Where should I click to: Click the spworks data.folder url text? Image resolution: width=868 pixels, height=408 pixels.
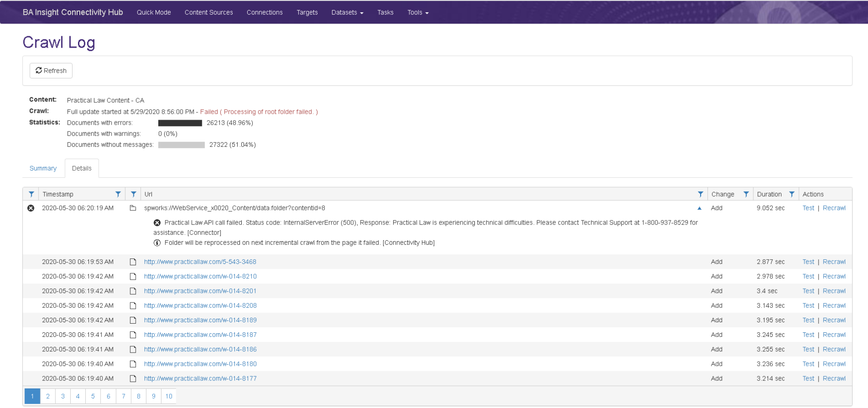click(234, 208)
